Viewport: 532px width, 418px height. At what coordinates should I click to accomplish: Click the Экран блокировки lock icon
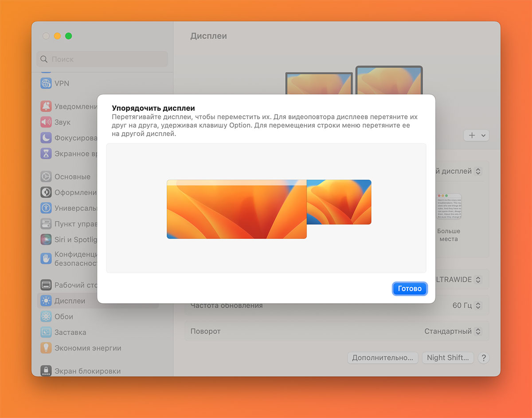(46, 371)
